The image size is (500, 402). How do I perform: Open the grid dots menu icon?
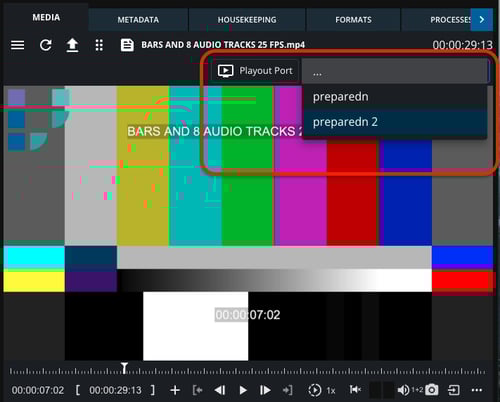coord(99,45)
